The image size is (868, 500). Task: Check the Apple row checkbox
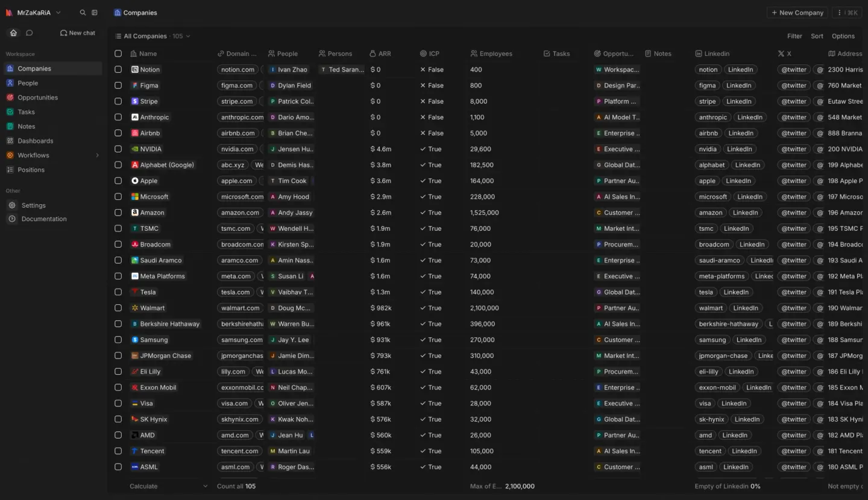(118, 181)
